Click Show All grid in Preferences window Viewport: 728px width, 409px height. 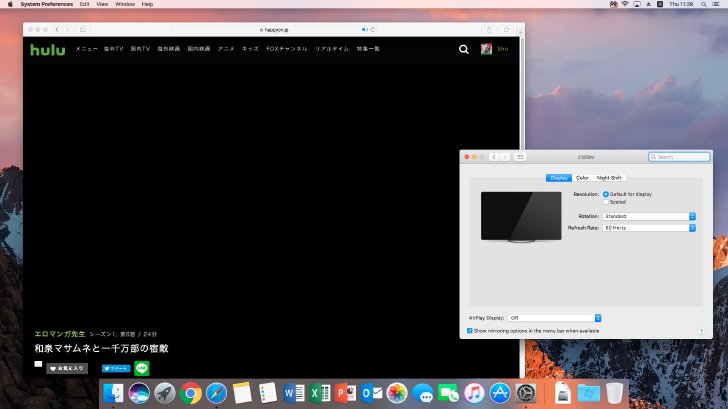520,157
